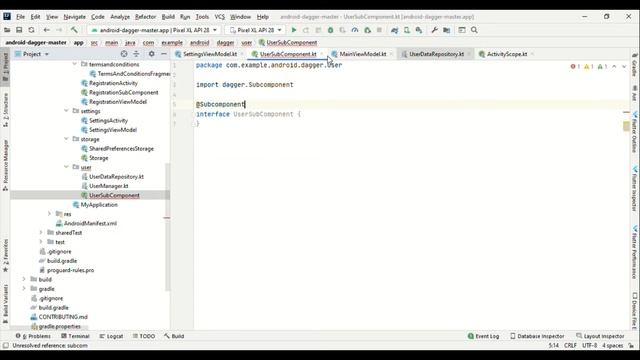
Task: Toggle the Build Variants tool window
Action: [x=5, y=304]
